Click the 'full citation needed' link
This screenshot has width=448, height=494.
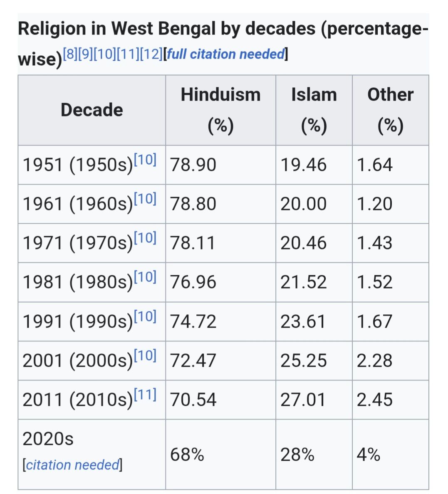click(225, 54)
